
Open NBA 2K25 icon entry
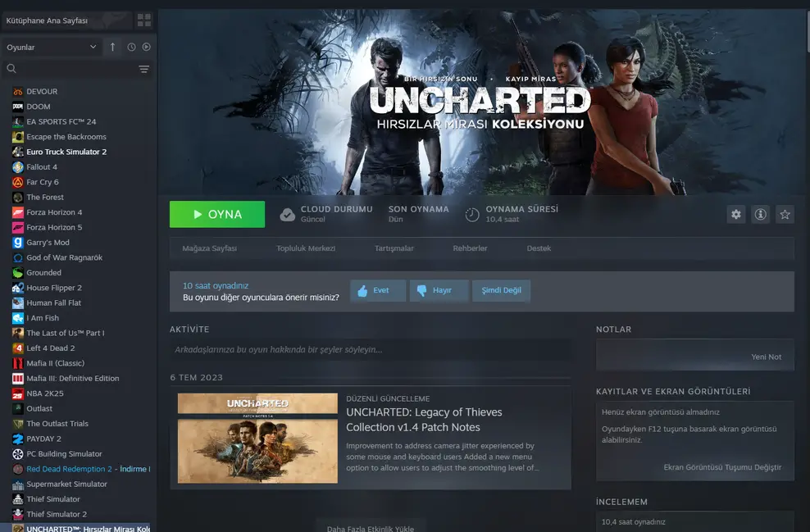pos(18,393)
